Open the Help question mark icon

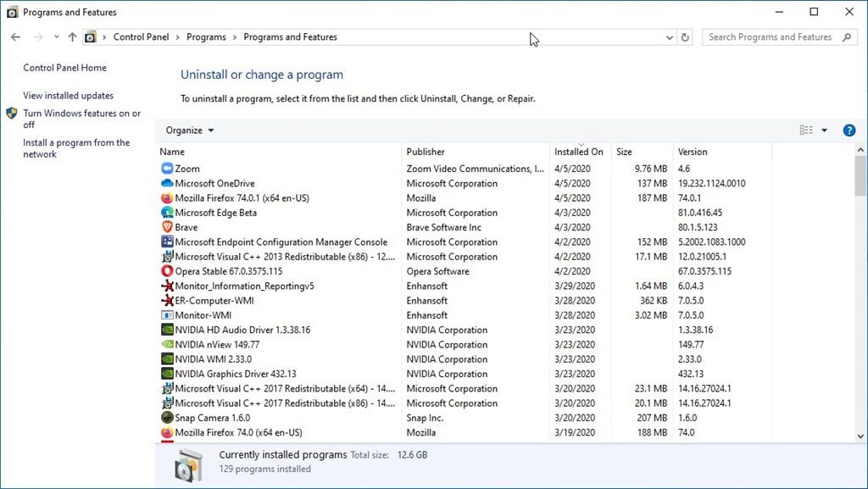pos(849,130)
